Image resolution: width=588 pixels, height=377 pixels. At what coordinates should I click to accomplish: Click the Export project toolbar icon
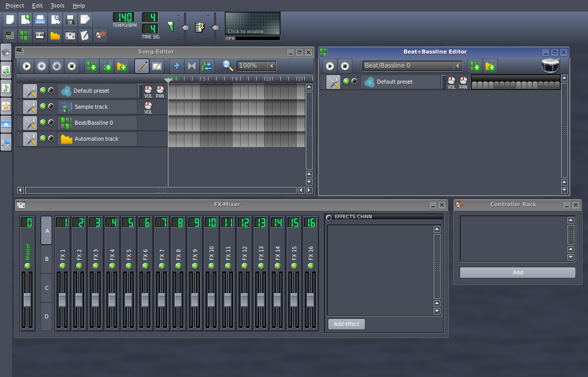click(85, 19)
